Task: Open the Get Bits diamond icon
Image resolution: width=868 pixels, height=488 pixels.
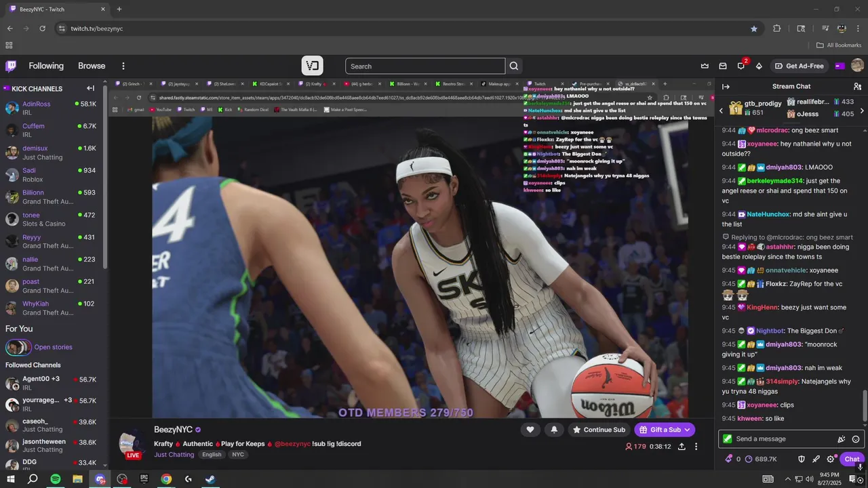Action: pyautogui.click(x=759, y=66)
